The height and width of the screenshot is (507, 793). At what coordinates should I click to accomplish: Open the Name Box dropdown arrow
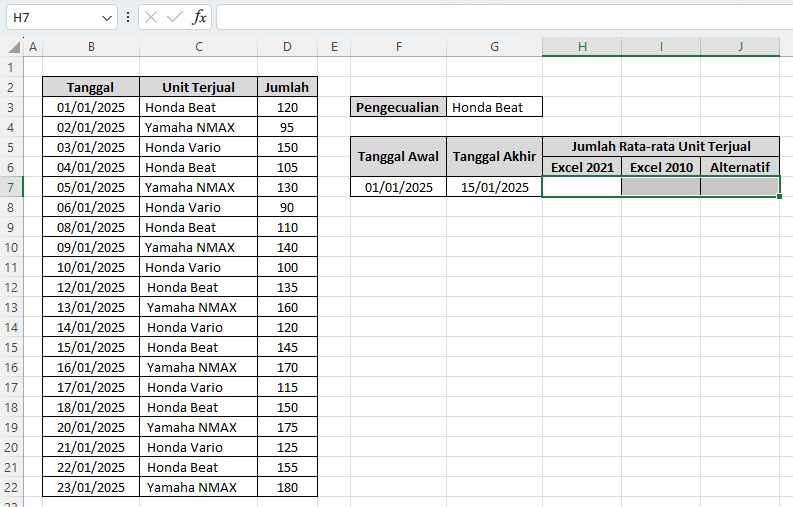point(108,18)
